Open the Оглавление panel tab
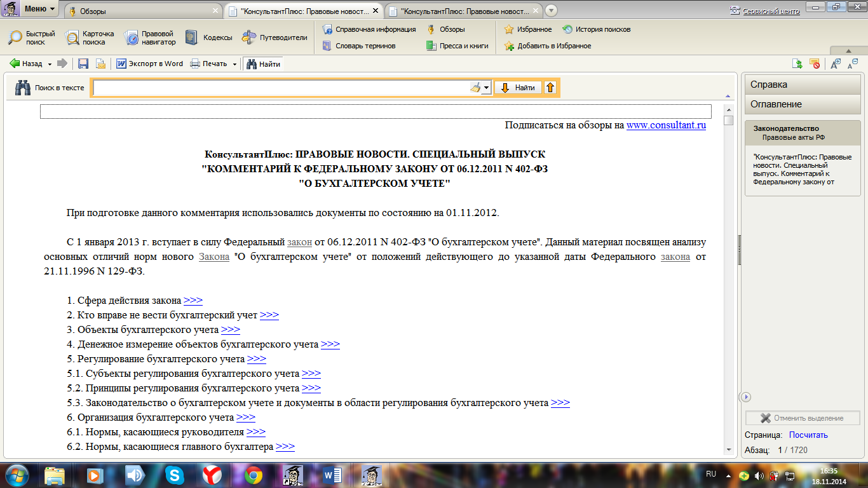 point(803,104)
